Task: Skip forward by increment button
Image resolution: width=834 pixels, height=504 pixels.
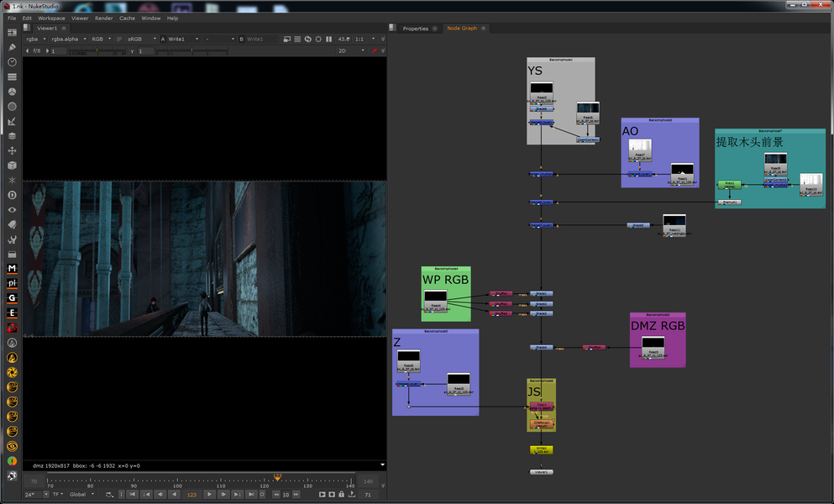Action: (296, 495)
